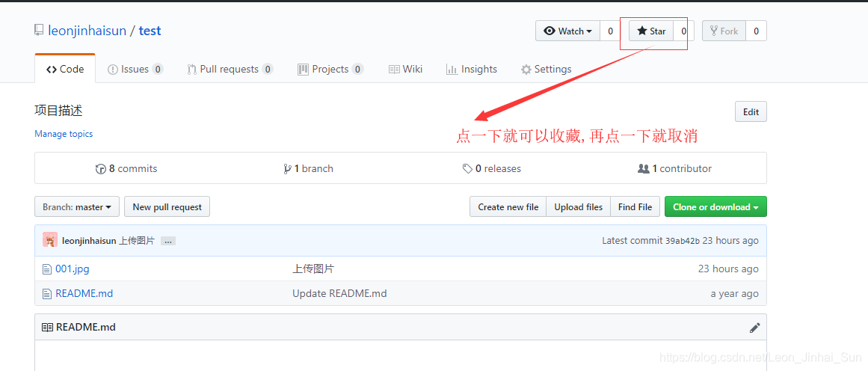
Task: Open the Pull requests tab
Action: 230,70
